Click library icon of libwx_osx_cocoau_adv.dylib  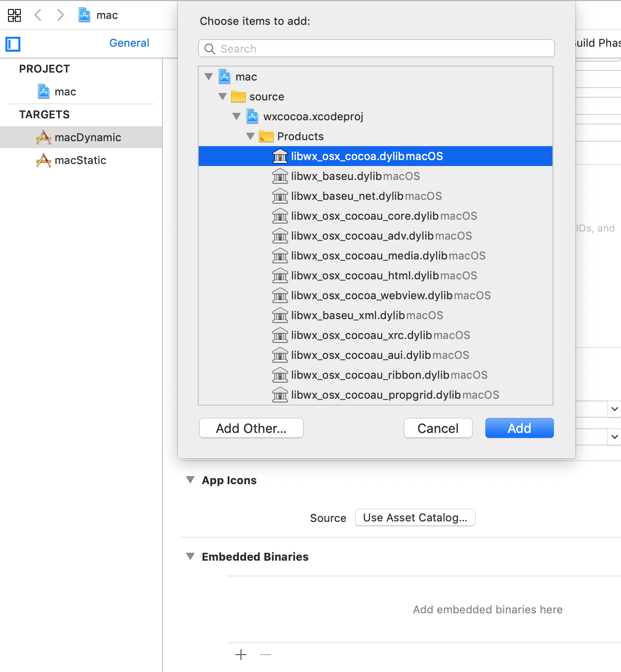[x=280, y=236]
